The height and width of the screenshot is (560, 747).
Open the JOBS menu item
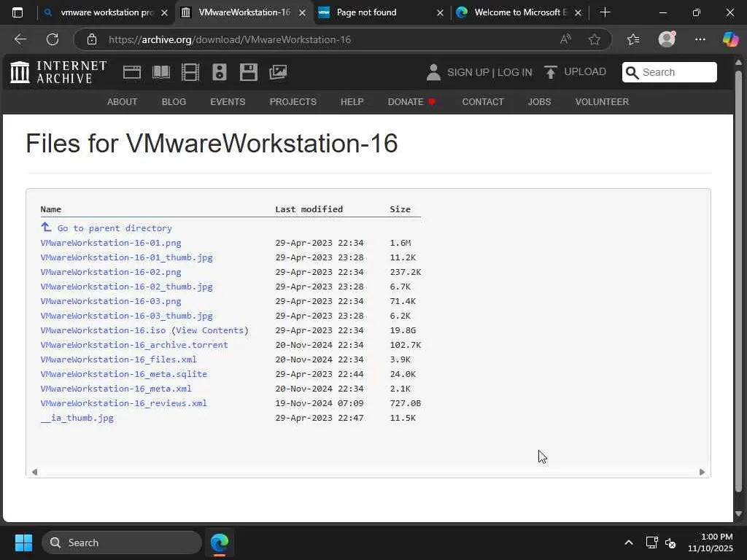[539, 102]
